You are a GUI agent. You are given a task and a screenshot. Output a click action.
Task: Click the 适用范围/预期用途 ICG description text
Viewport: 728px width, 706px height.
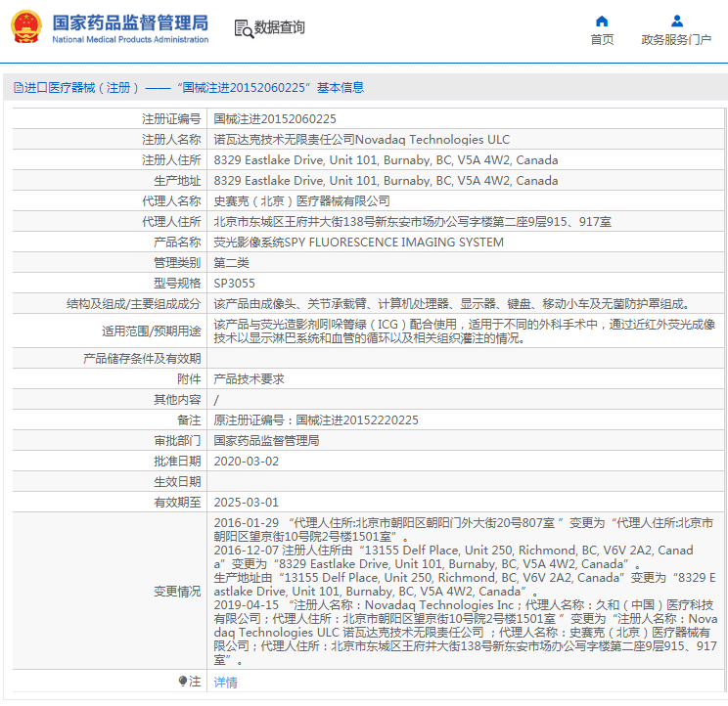pos(464,331)
